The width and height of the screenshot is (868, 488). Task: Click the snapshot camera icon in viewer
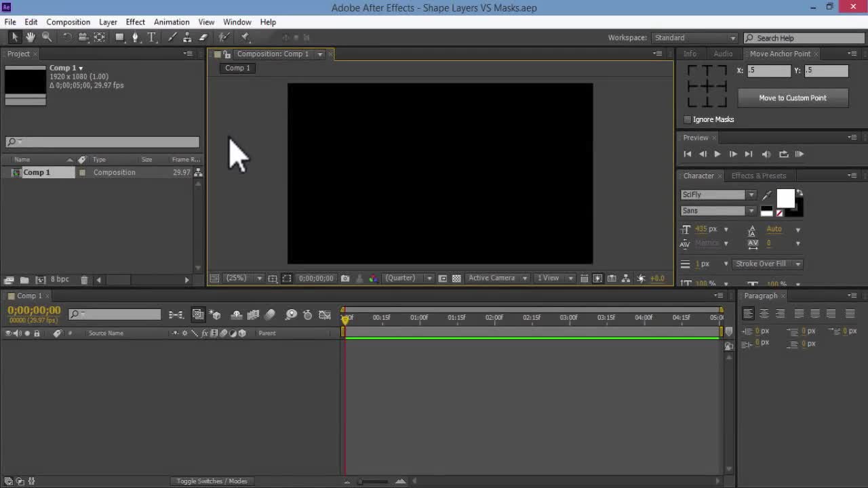(x=345, y=278)
